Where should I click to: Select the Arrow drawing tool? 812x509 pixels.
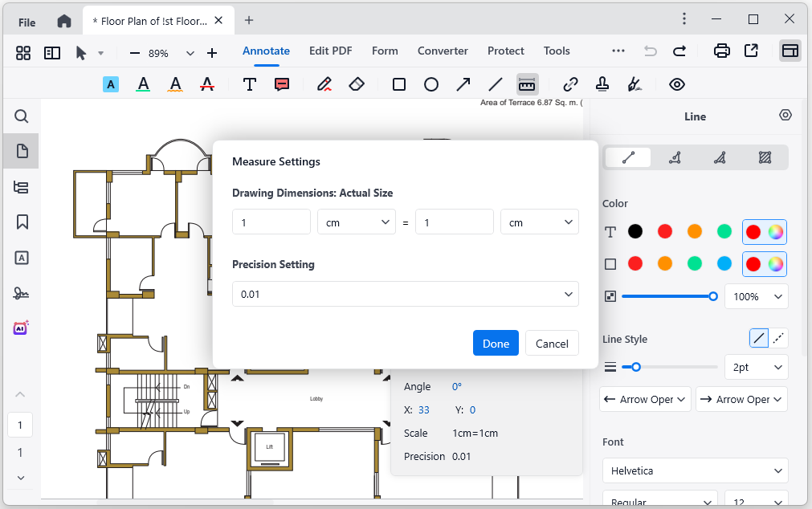point(463,83)
